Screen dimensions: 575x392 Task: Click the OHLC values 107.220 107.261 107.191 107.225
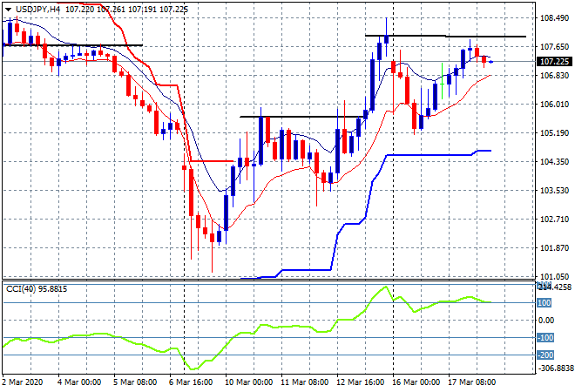point(127,10)
